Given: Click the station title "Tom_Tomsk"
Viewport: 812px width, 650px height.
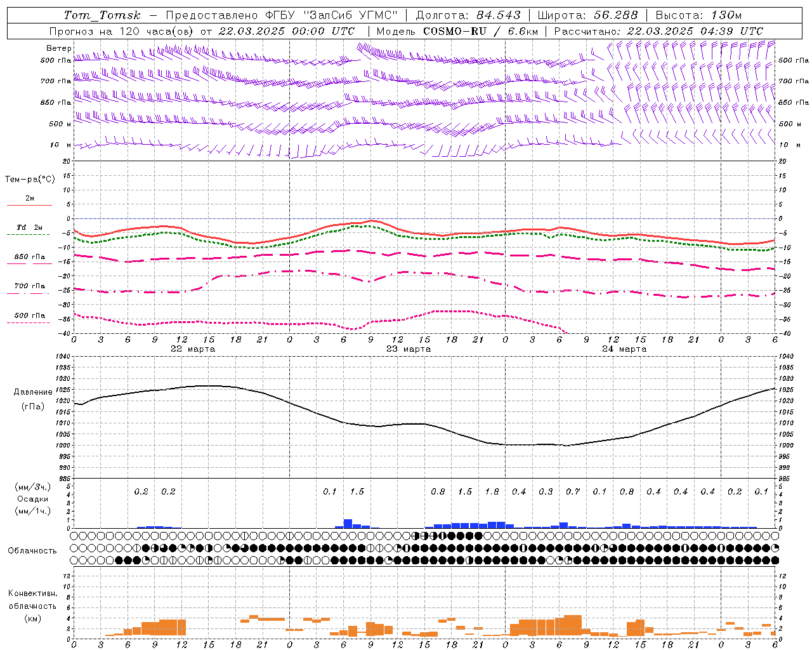Looking at the screenshot, I should [x=102, y=15].
